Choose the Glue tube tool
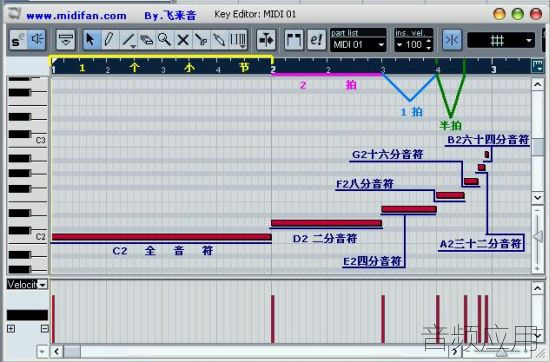The image size is (550, 362). point(219,40)
